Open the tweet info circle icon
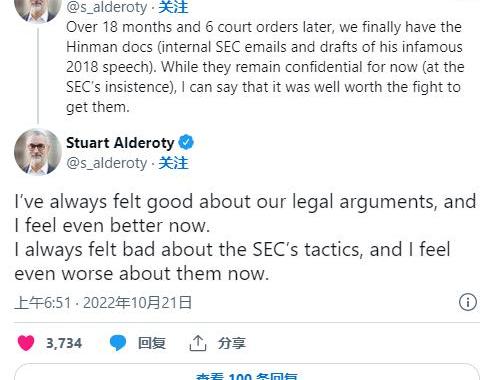The height and width of the screenshot is (380, 494). point(468,302)
